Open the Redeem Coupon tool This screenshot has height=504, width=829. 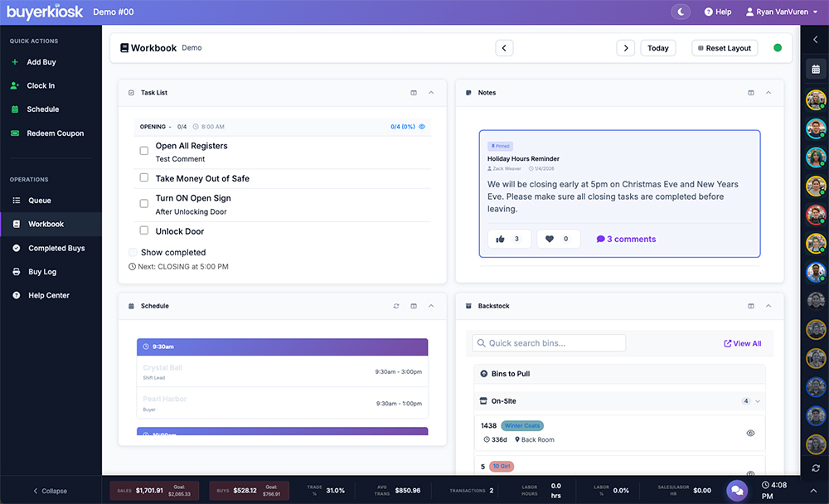coord(54,133)
